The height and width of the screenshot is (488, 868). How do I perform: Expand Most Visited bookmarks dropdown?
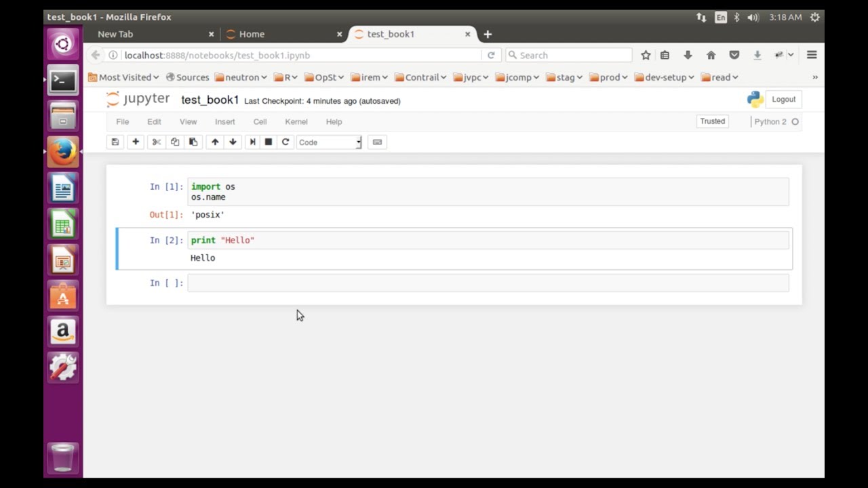point(123,77)
